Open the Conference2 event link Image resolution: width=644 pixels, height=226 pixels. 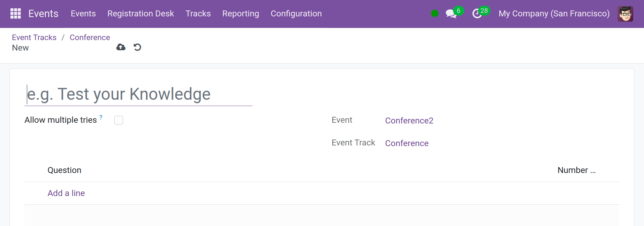pos(409,121)
